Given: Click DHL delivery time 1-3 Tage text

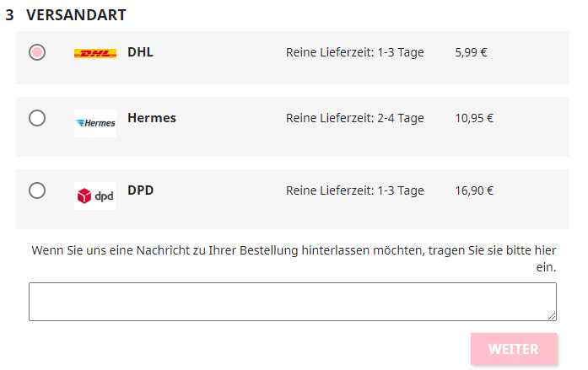Looking at the screenshot, I should pyautogui.click(x=354, y=52).
